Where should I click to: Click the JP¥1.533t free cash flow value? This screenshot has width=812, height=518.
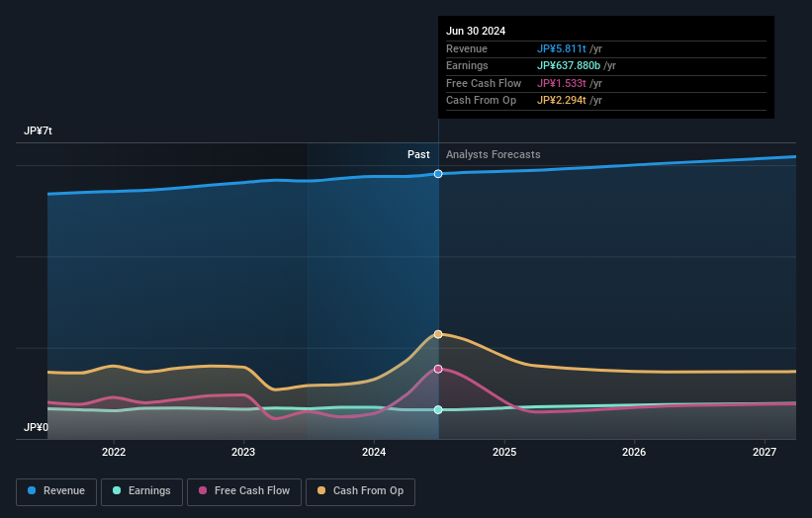click(x=562, y=83)
